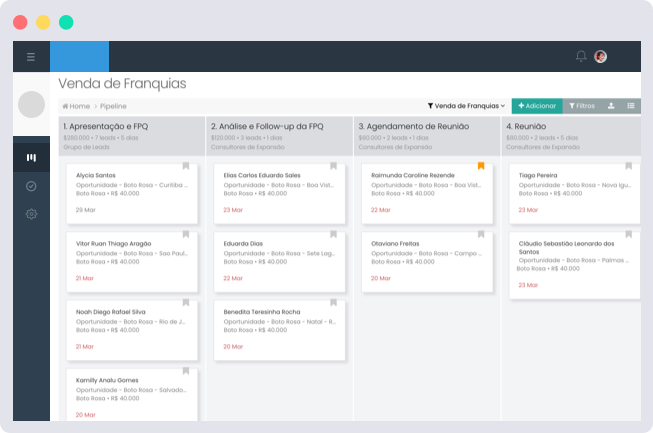The width and height of the screenshot is (653, 433).
Task: Expand the Venda de Franquias pipeline dropdown
Action: (x=466, y=106)
